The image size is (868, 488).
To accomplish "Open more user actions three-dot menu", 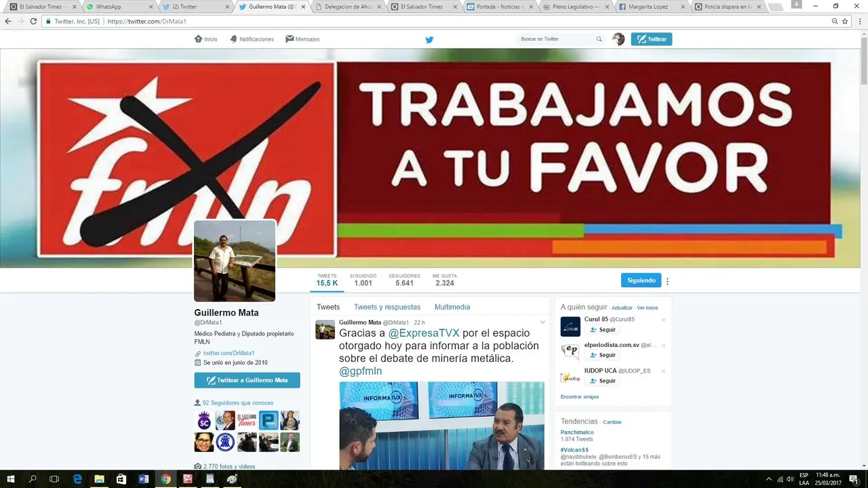I will pyautogui.click(x=667, y=281).
